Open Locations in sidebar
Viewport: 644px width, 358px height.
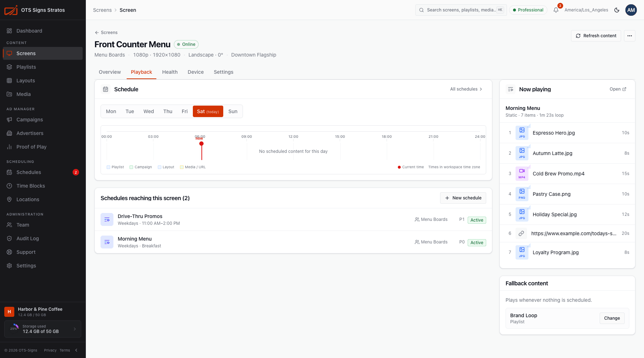(x=43, y=199)
